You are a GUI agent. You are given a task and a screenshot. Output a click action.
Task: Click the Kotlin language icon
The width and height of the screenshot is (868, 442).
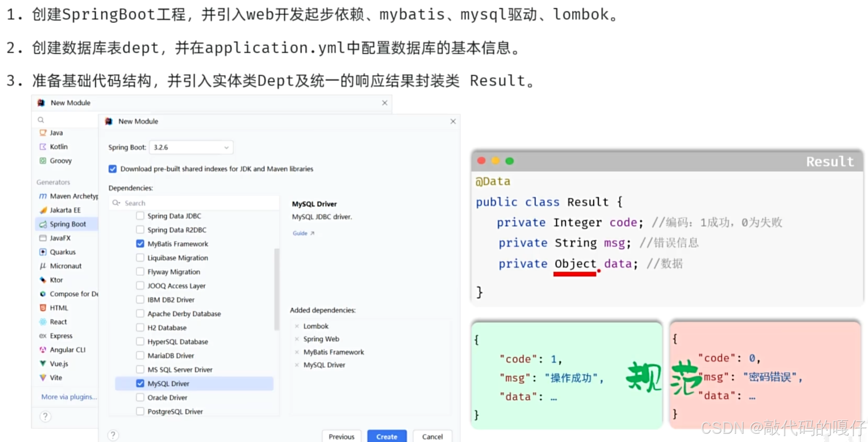[43, 147]
